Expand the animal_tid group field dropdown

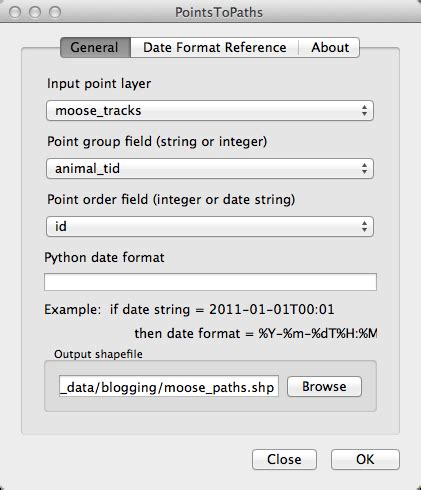click(x=210, y=169)
